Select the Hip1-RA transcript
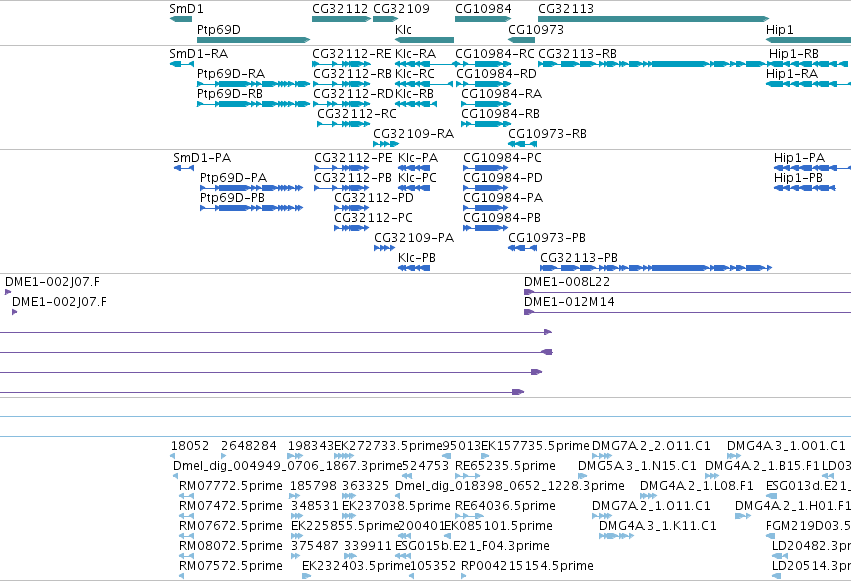 click(x=808, y=84)
